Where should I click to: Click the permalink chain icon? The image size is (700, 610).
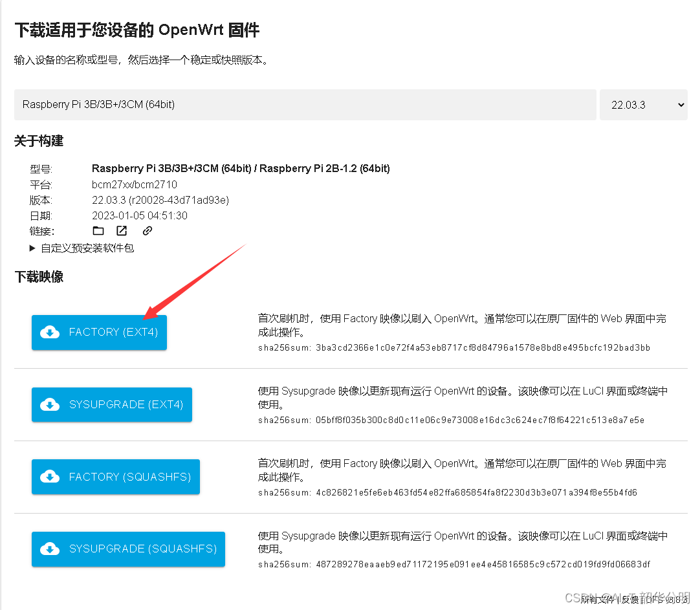(x=146, y=230)
